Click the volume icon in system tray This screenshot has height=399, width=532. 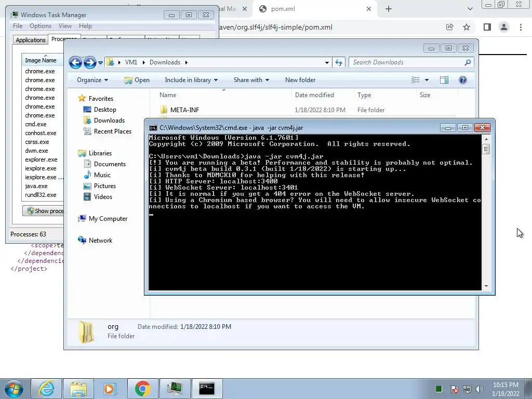480,389
